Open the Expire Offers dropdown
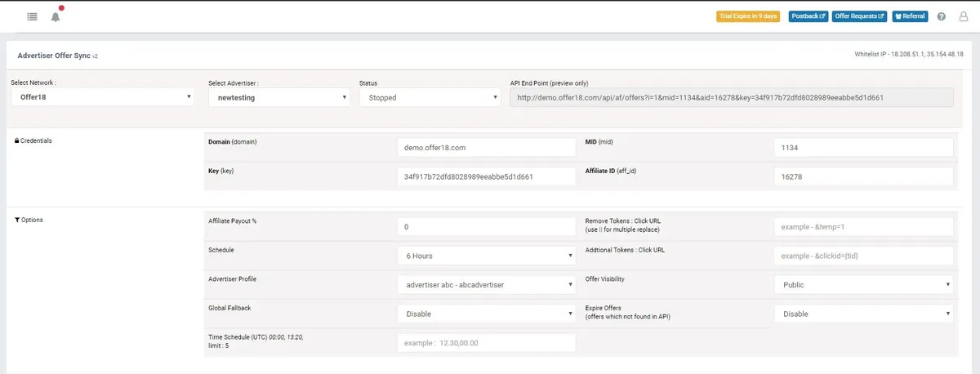The image size is (980, 374). (x=863, y=314)
